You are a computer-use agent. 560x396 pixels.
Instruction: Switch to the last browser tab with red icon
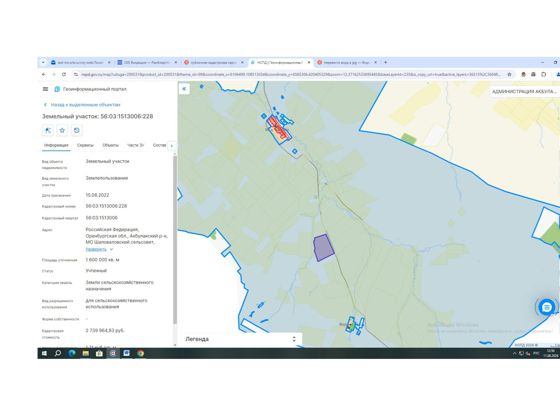point(347,62)
